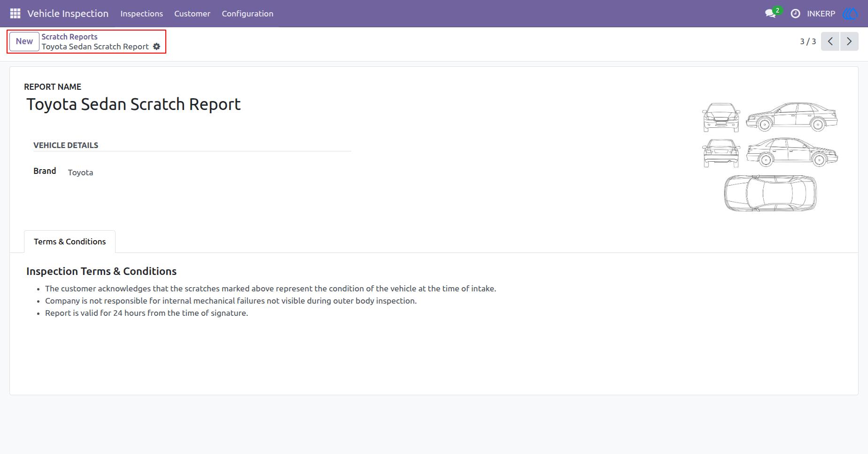The width and height of the screenshot is (868, 454).
Task: Open the Inspections menu
Action: tap(141, 14)
